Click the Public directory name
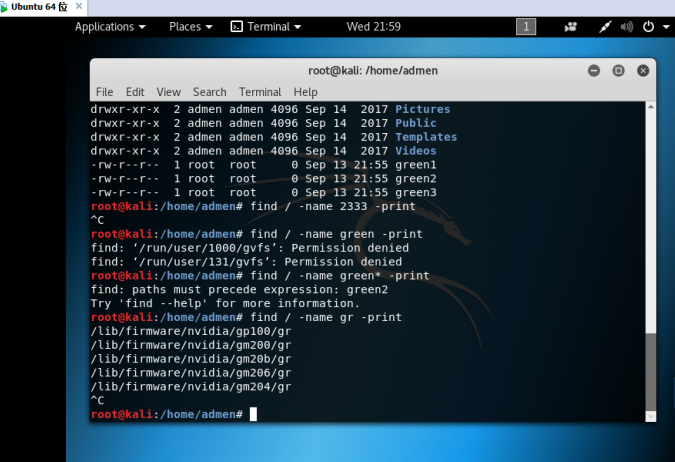675x462 pixels. [x=415, y=123]
